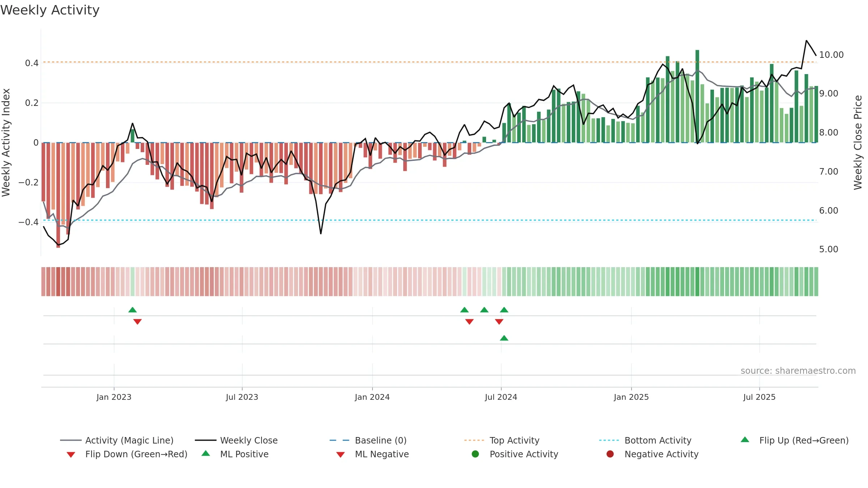The height and width of the screenshot is (488, 868).
Task: Click the 7.00 price axis label
Action: 829,171
